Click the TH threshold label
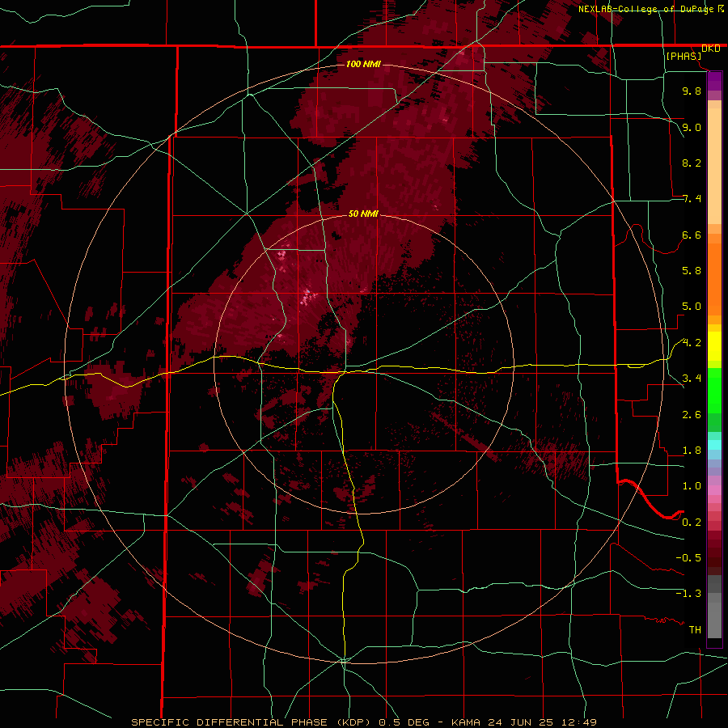The image size is (728, 728). pyautogui.click(x=695, y=630)
